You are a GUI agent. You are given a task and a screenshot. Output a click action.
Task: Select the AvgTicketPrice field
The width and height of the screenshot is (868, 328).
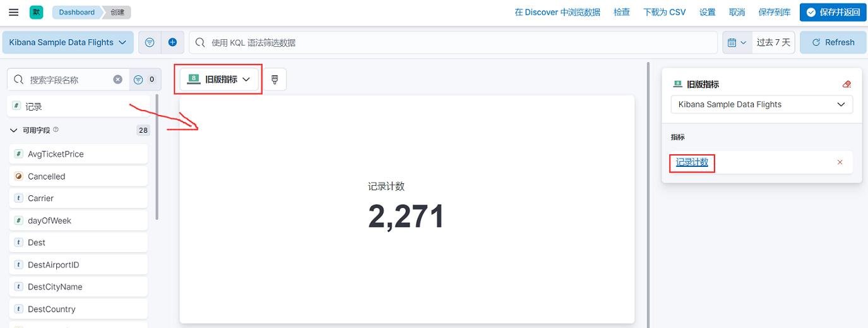pyautogui.click(x=78, y=154)
